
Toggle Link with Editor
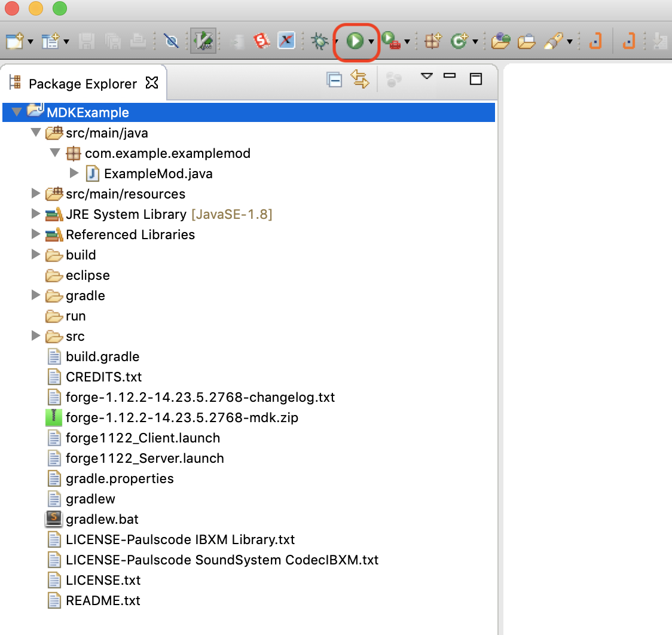point(360,80)
